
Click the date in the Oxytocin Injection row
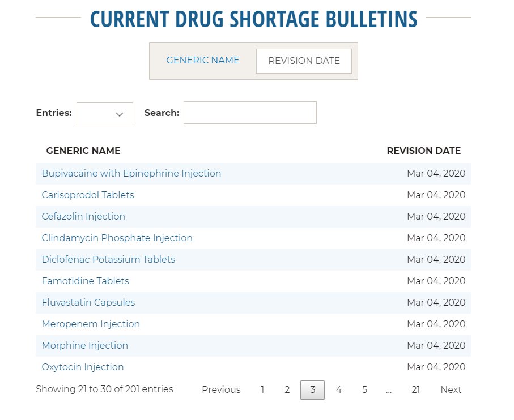coord(436,367)
